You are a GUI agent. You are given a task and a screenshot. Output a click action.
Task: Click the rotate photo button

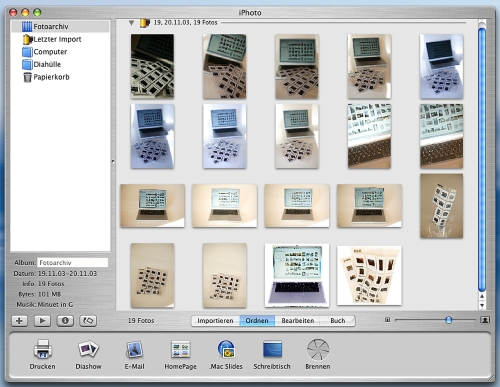pos(88,321)
